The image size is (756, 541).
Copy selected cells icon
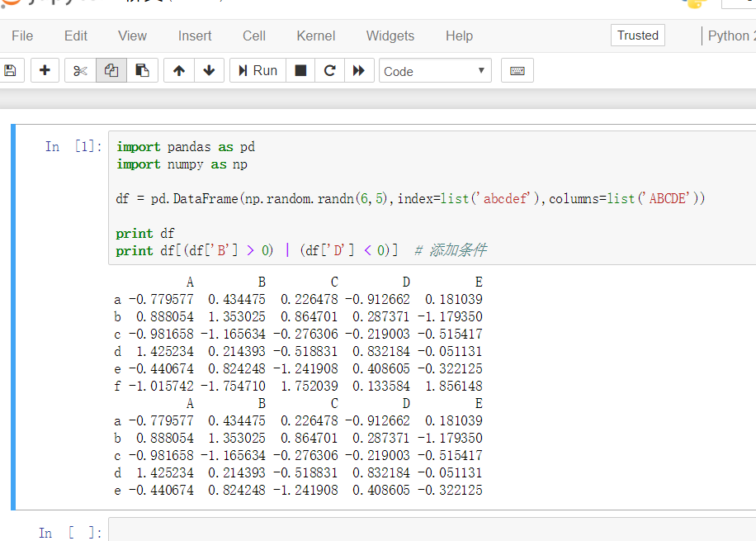tap(111, 70)
